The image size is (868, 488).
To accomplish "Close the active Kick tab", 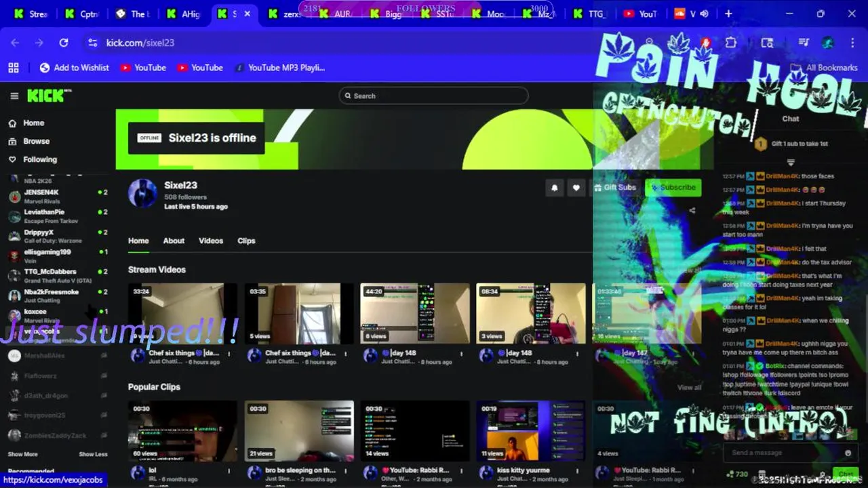I will [x=248, y=14].
